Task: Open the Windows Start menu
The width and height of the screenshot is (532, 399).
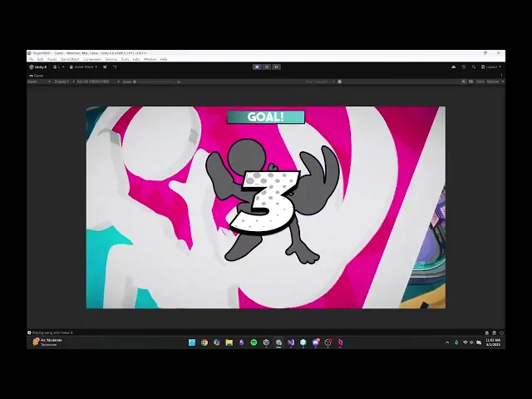Action: 192,342
